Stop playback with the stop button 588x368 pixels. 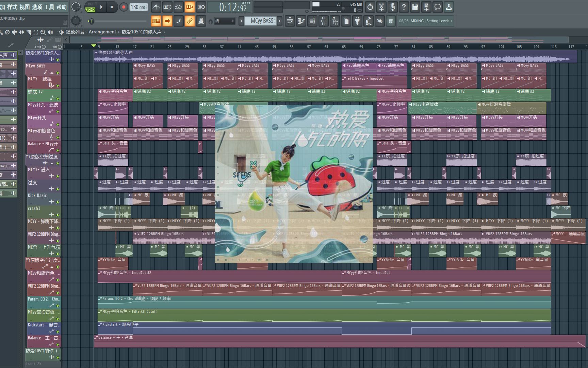[112, 7]
